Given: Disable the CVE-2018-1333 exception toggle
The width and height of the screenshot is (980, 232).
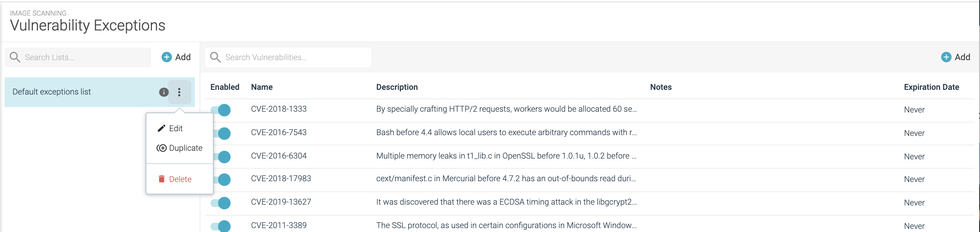Looking at the screenshot, I should coord(221,110).
